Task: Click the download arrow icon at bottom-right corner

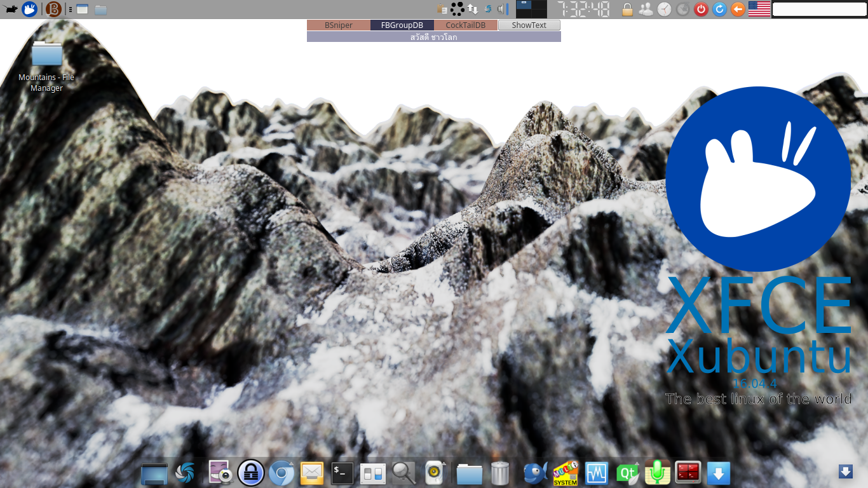Action: point(846,471)
